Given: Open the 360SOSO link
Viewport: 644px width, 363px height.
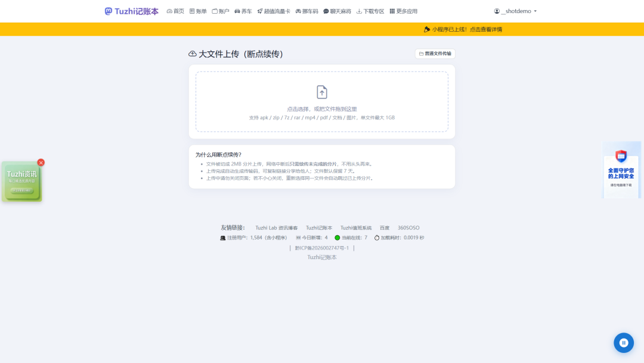Looking at the screenshot, I should (408, 227).
